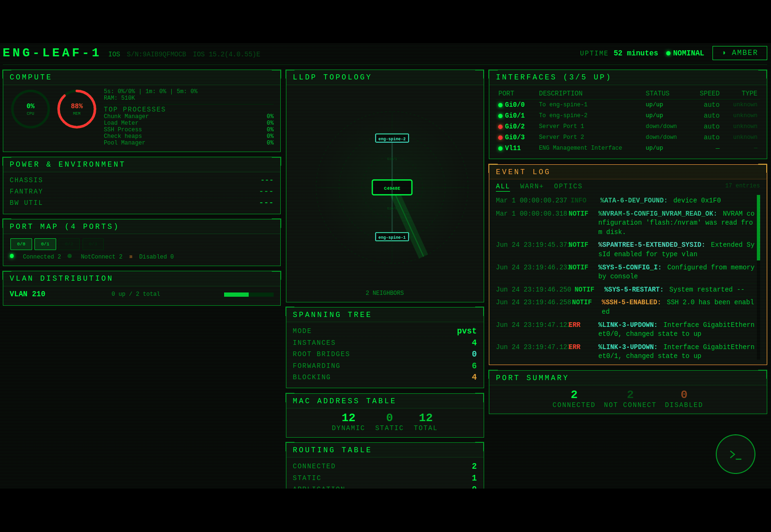
Task: Click the 52 minutes uptime value
Action: point(636,53)
